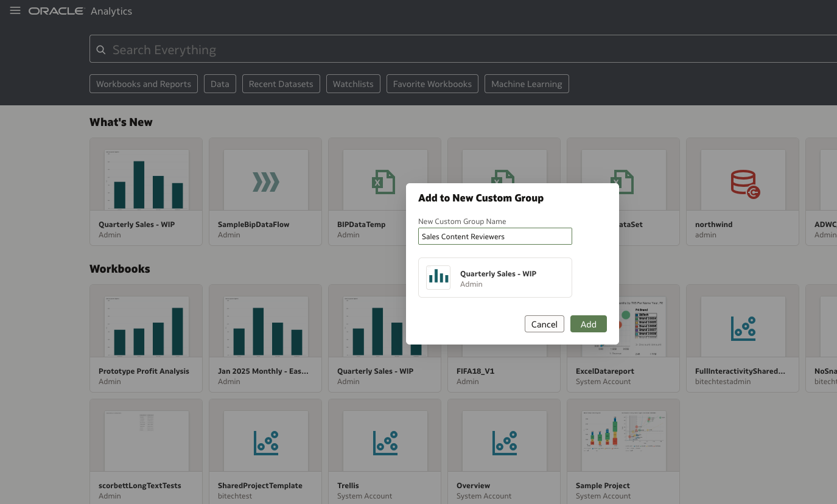Open Jan 2025 Monthly workbook thumbnail
The height and width of the screenshot is (504, 837).
(265, 327)
